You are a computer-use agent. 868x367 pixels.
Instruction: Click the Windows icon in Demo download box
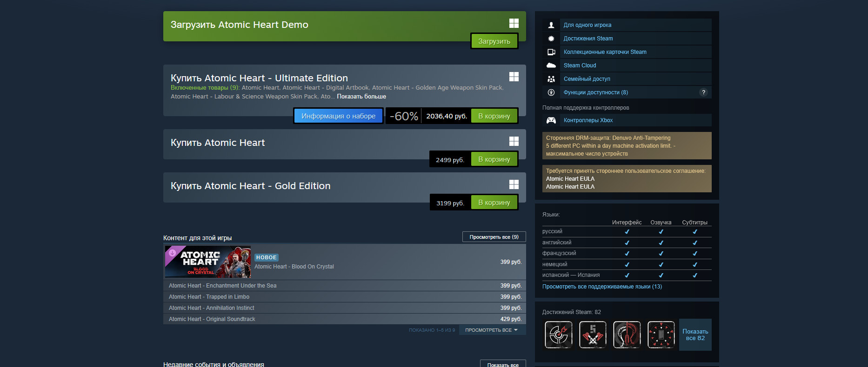pos(514,23)
